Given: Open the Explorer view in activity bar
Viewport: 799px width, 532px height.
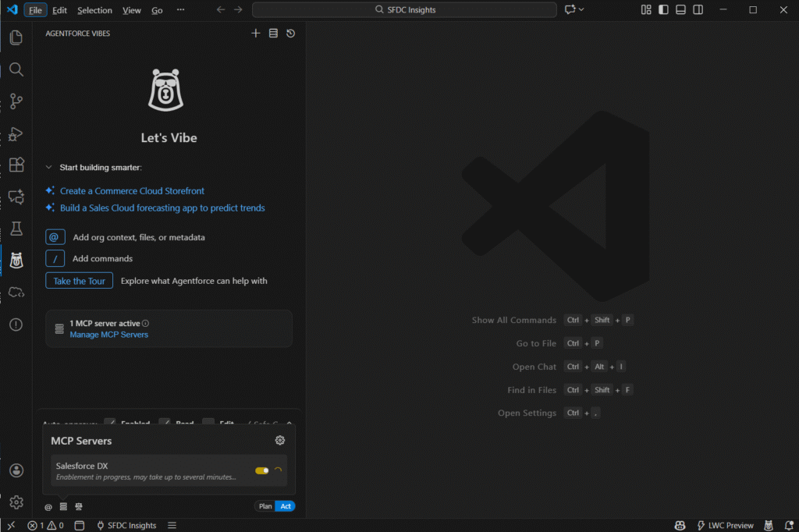Looking at the screenshot, I should [16, 37].
